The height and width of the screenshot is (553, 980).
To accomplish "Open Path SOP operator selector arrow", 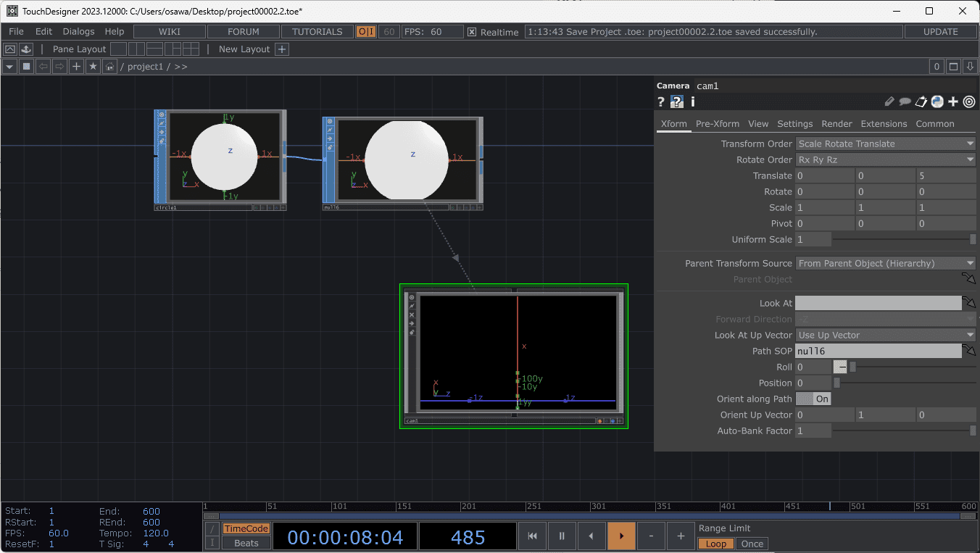I will click(969, 351).
